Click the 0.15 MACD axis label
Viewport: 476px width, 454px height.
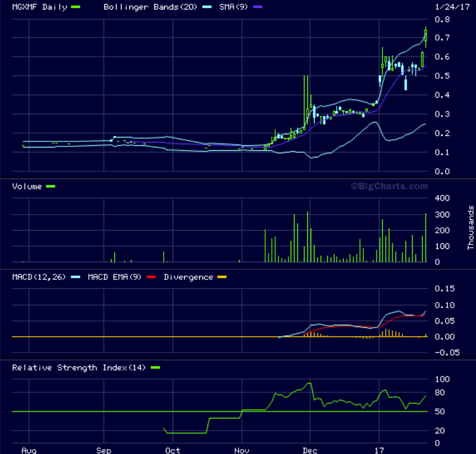pyautogui.click(x=444, y=288)
